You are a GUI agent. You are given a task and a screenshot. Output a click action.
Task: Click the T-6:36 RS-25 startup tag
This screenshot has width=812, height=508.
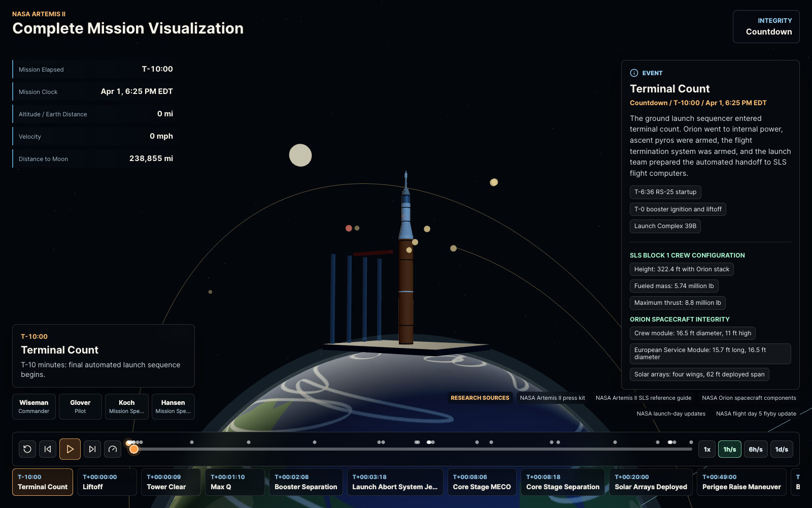click(665, 192)
